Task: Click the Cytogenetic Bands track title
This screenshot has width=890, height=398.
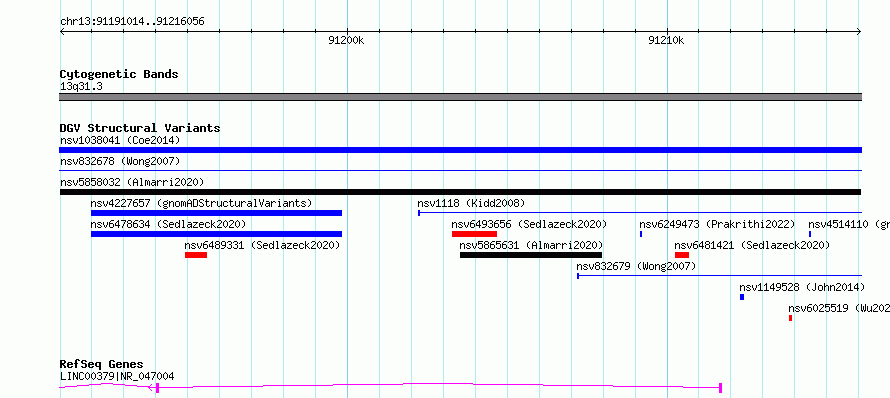Action: click(119, 74)
